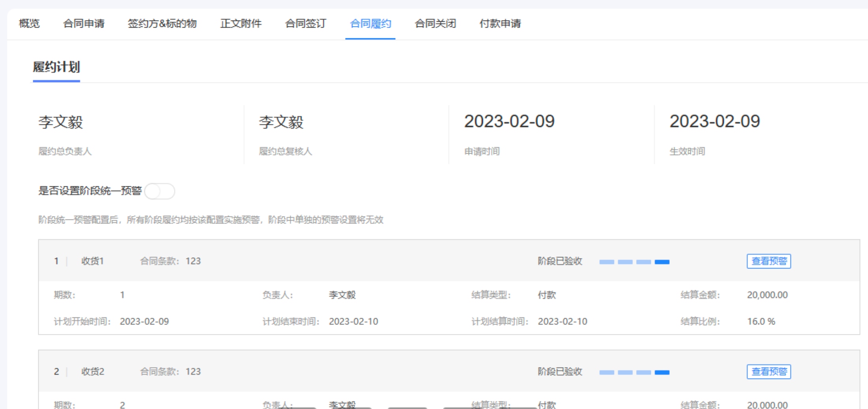Open the 签约方&标的物 tab
This screenshot has width=868, height=409.
(162, 24)
